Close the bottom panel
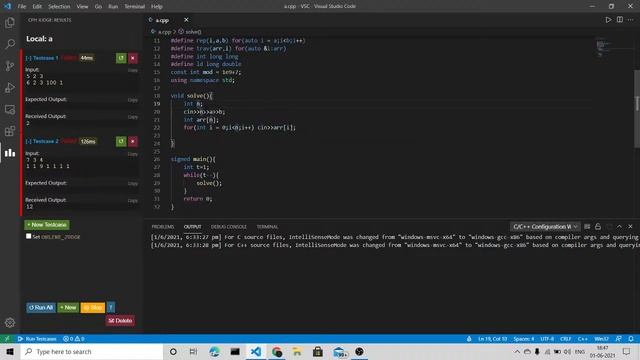 (630, 227)
